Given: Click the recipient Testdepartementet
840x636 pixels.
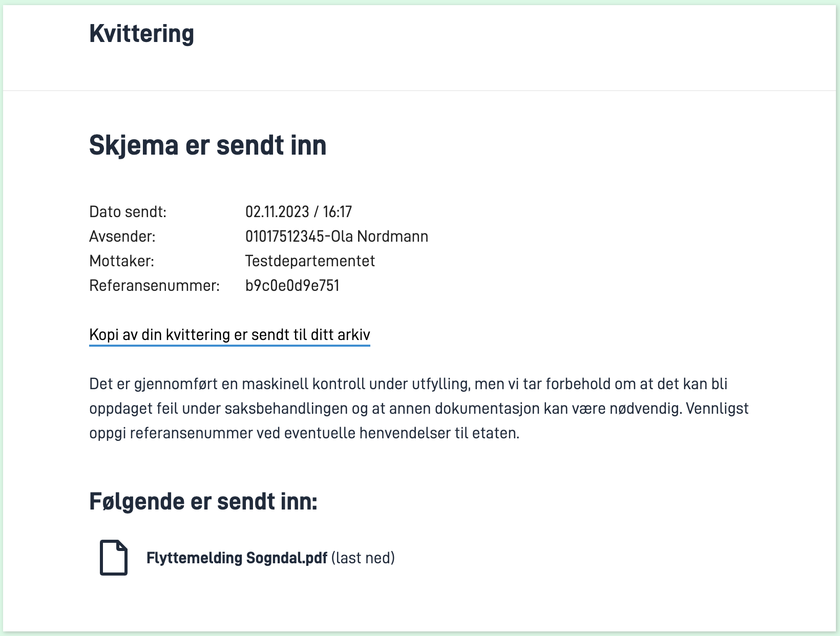Looking at the screenshot, I should pyautogui.click(x=310, y=261).
